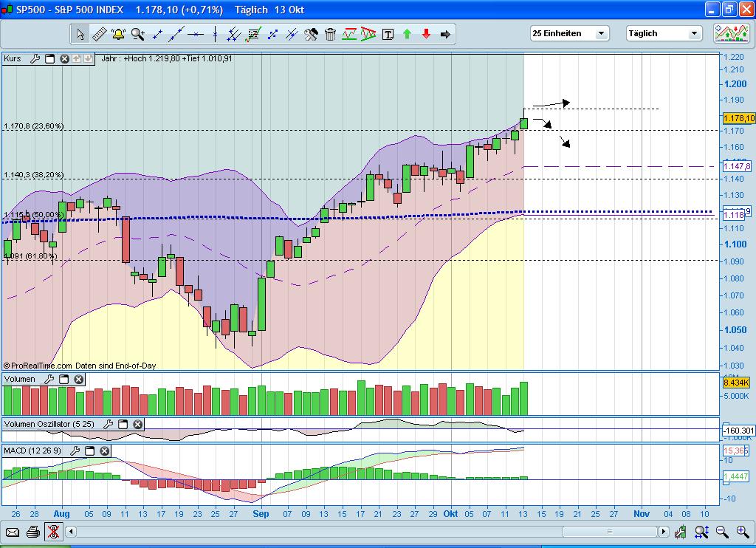Zoom out with the minus magnifier

pos(722,532)
